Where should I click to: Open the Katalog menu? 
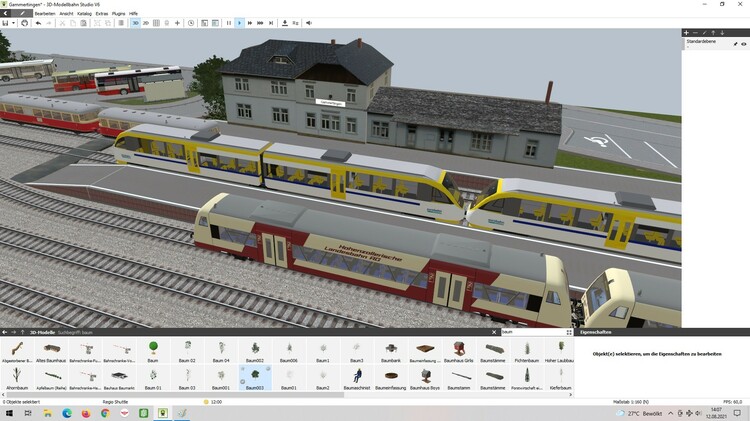click(x=85, y=14)
